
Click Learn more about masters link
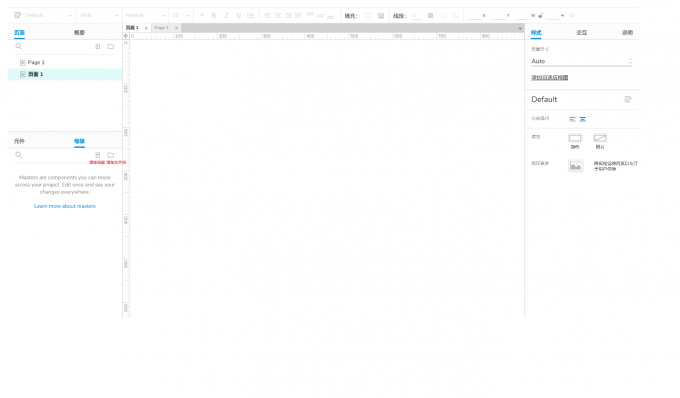65,206
